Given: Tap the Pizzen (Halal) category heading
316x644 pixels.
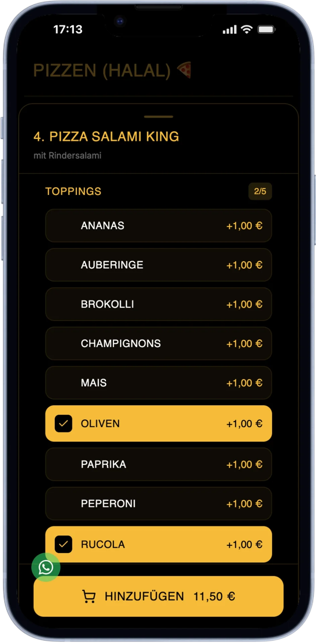Looking at the screenshot, I should [x=102, y=70].
